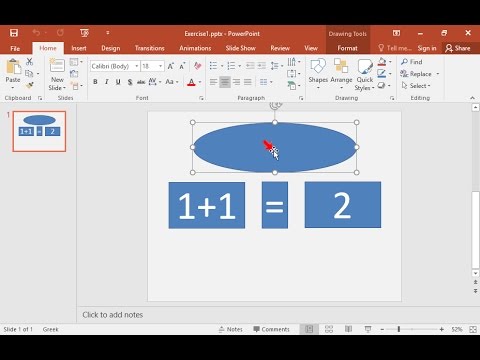Click zoom out minus button
The image size is (480, 360).
pyautogui.click(x=382, y=329)
